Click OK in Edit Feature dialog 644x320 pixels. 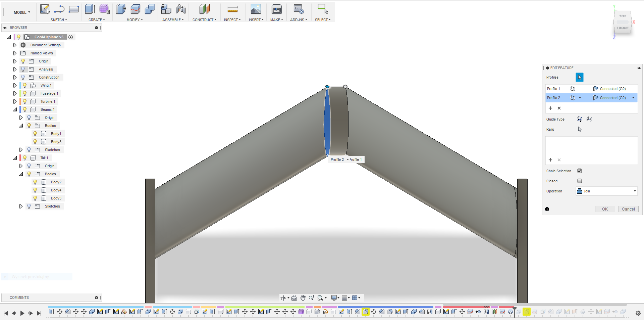pyautogui.click(x=605, y=209)
